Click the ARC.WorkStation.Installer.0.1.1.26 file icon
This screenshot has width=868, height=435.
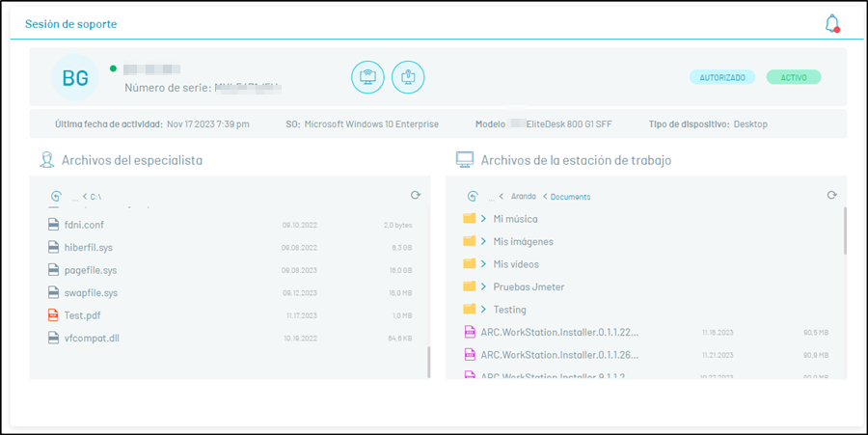470,355
